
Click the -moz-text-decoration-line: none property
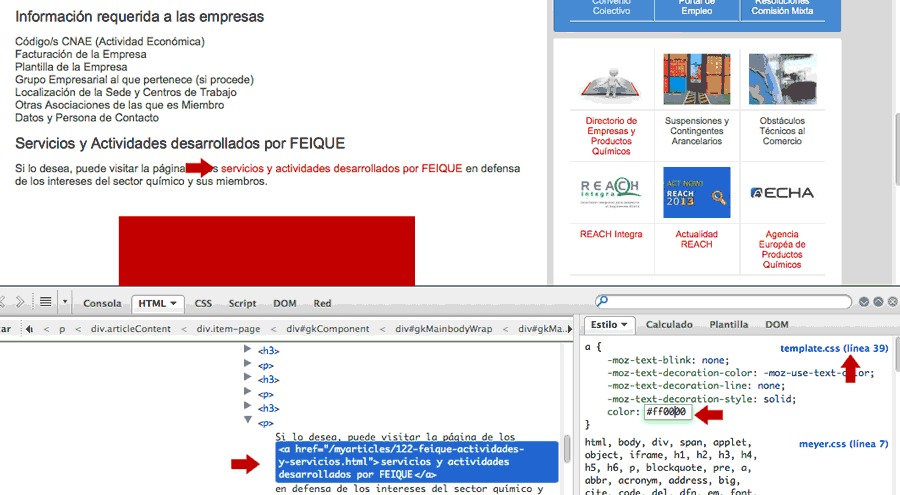pyautogui.click(x=696, y=386)
